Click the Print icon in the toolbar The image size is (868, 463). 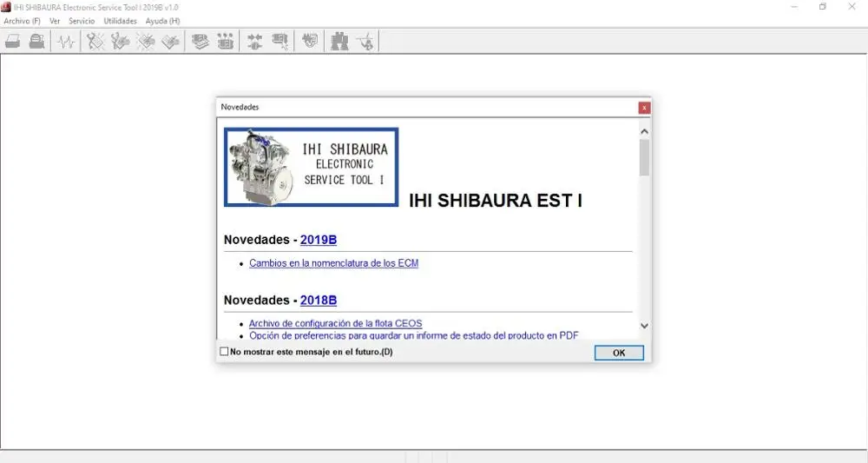click(13, 42)
